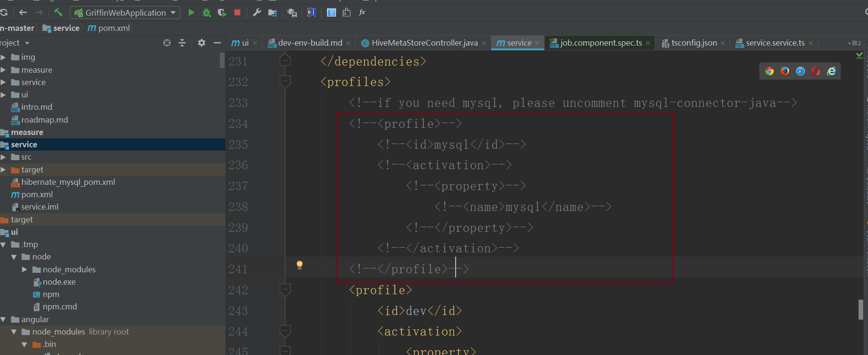Select pom.xml in the service module
The height and width of the screenshot is (355, 868).
32,194
